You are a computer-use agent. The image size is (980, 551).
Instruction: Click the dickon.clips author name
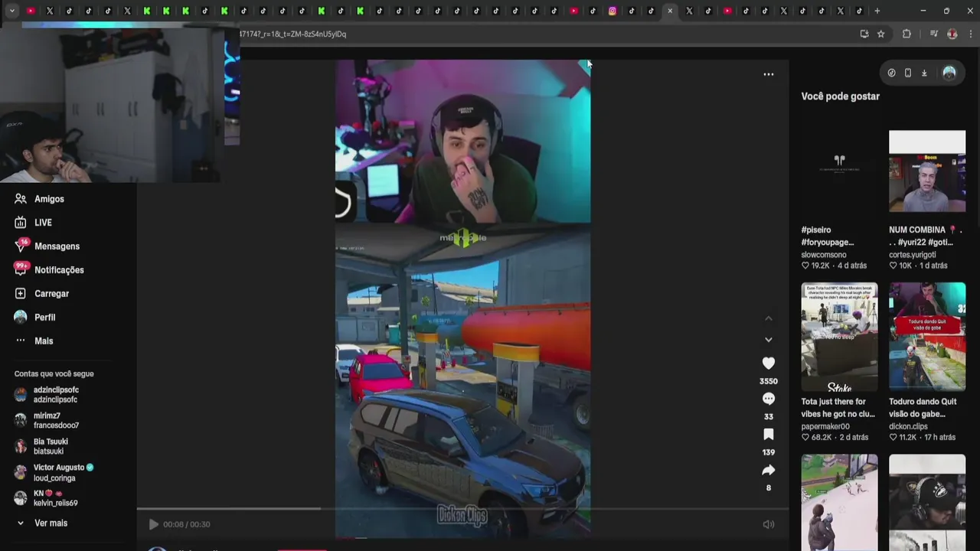point(908,426)
